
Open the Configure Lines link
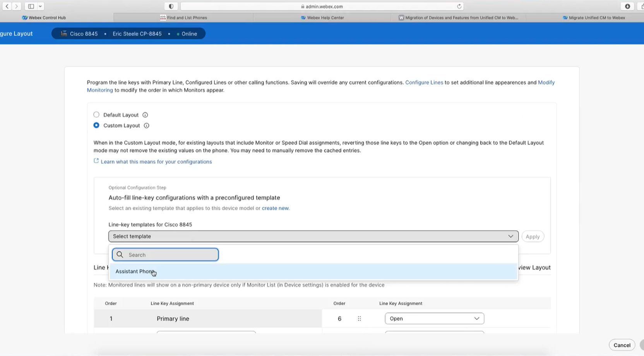[x=424, y=83]
